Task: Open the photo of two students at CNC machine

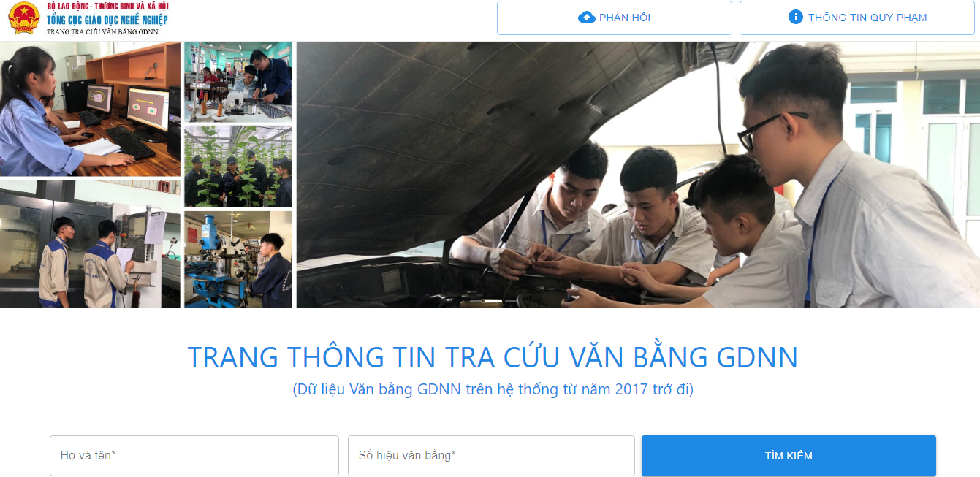Action: click(x=90, y=244)
